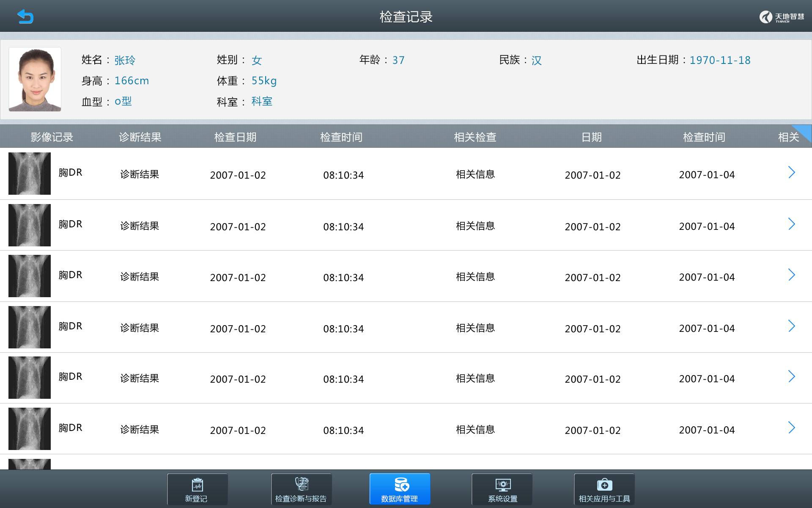
Task: Select the 影像记录 column header
Action: pos(51,136)
